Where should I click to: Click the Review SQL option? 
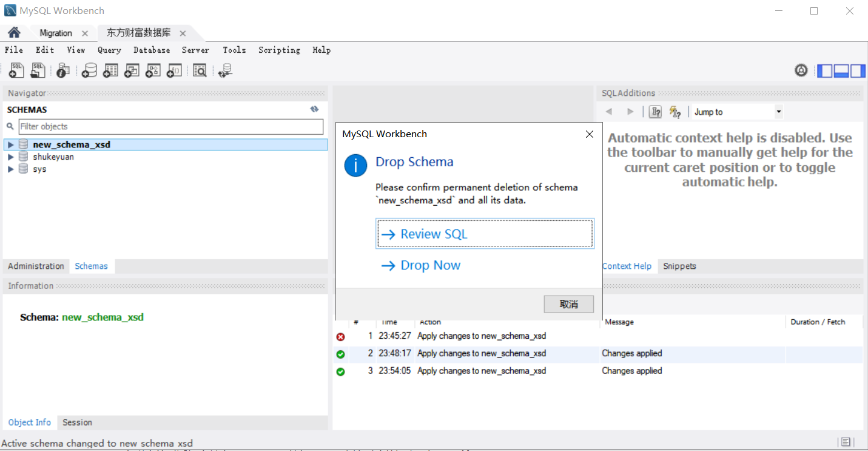(x=485, y=234)
